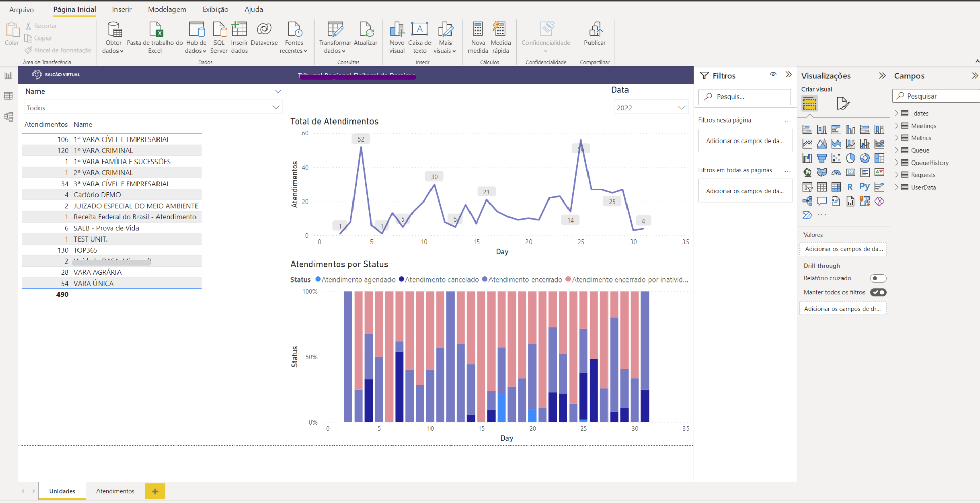Collapse the Visualizações pane
980x503 pixels.
click(882, 75)
